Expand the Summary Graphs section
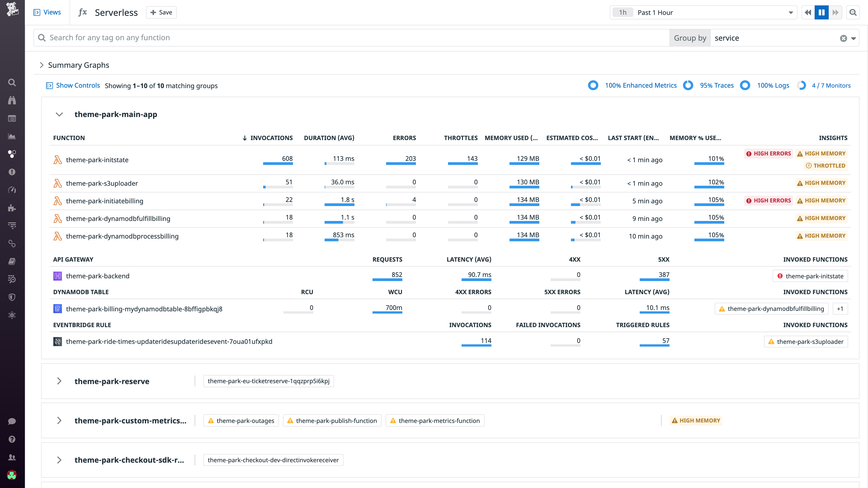 click(x=42, y=65)
